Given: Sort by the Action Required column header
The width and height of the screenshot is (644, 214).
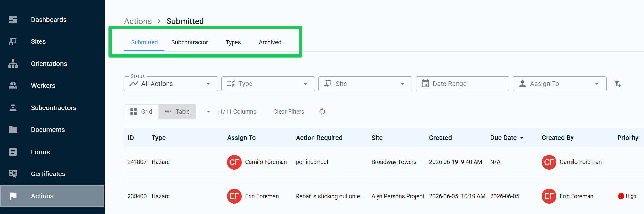Looking at the screenshot, I should (x=319, y=138).
